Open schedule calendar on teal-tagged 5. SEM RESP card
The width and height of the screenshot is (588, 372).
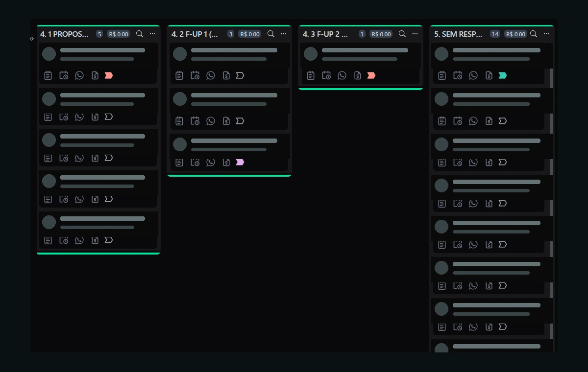(458, 75)
